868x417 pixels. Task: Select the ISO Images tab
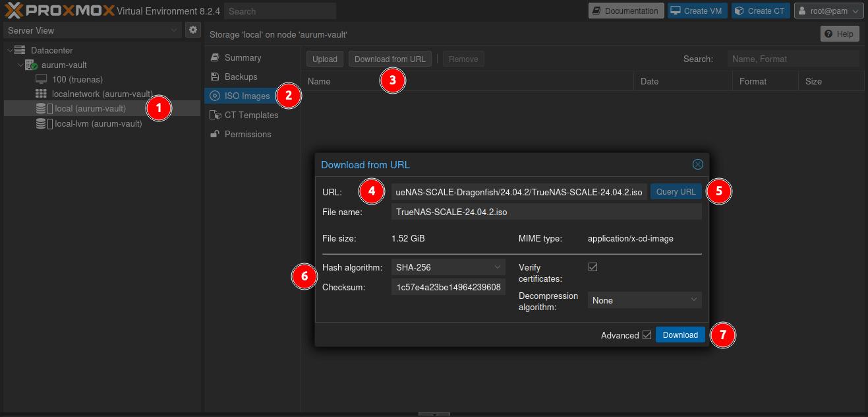pyautogui.click(x=252, y=96)
